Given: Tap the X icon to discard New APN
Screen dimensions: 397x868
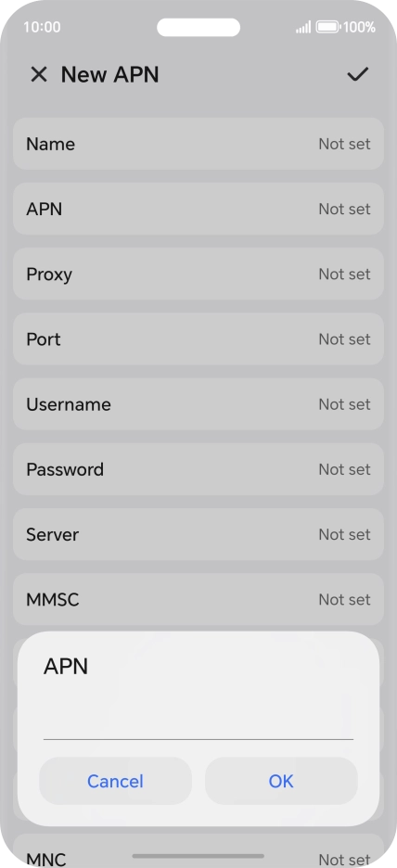Looking at the screenshot, I should pos(39,74).
